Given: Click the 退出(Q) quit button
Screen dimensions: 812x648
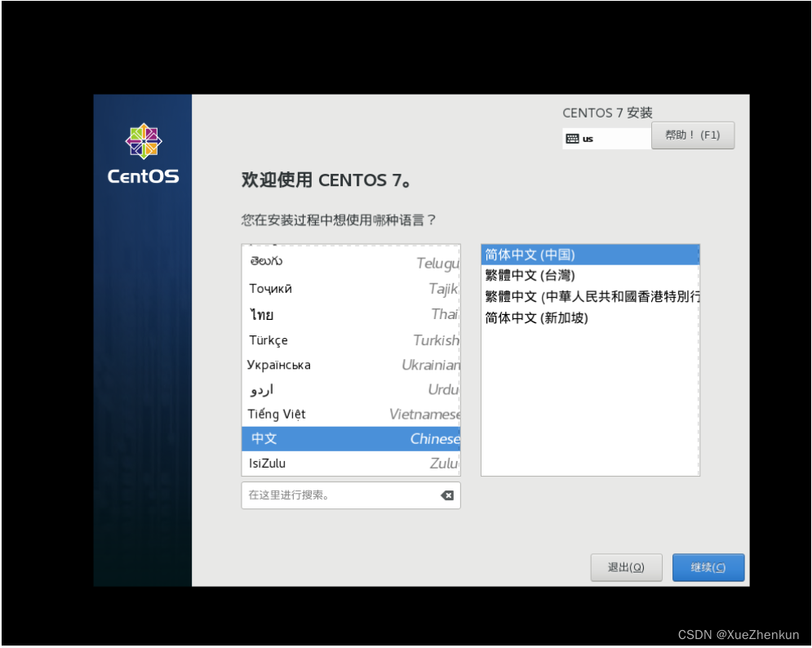Looking at the screenshot, I should (x=627, y=568).
